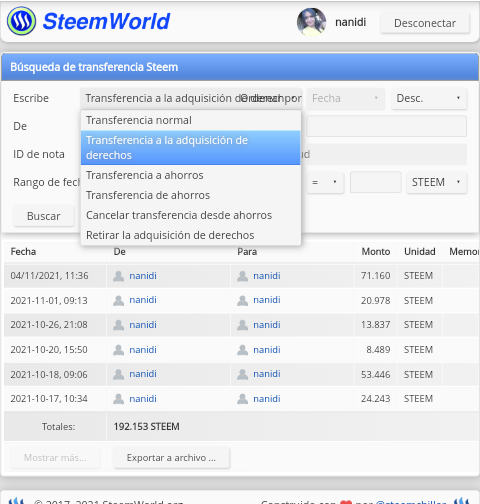Image resolution: width=480 pixels, height=504 pixels.
Task: Sort by the Fecha column header
Action: coord(23,252)
